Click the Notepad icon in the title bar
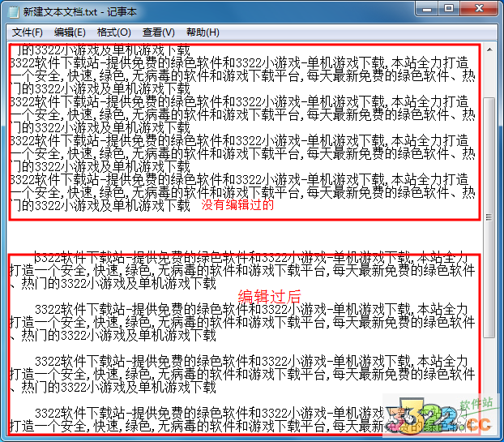The image size is (504, 442). pos(13,12)
